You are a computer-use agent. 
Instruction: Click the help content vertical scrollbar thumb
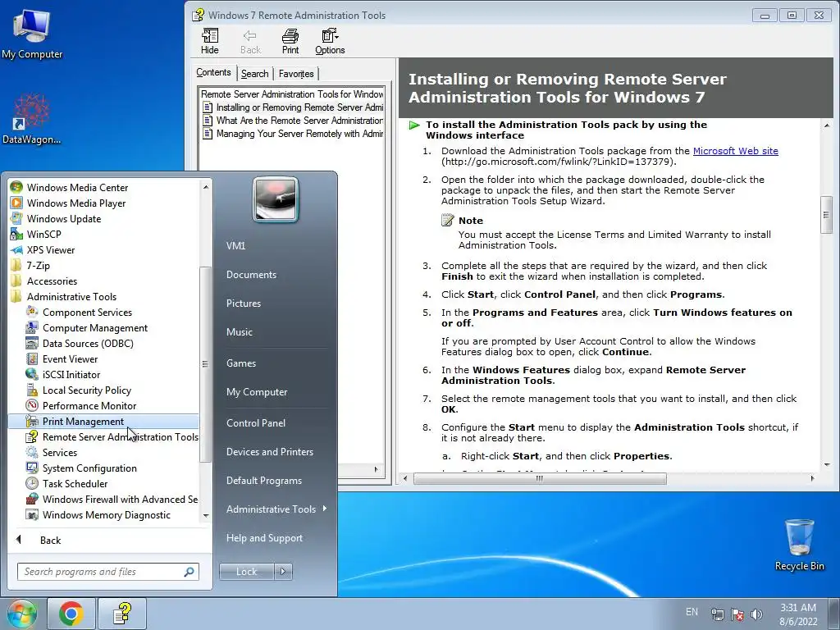coord(826,215)
